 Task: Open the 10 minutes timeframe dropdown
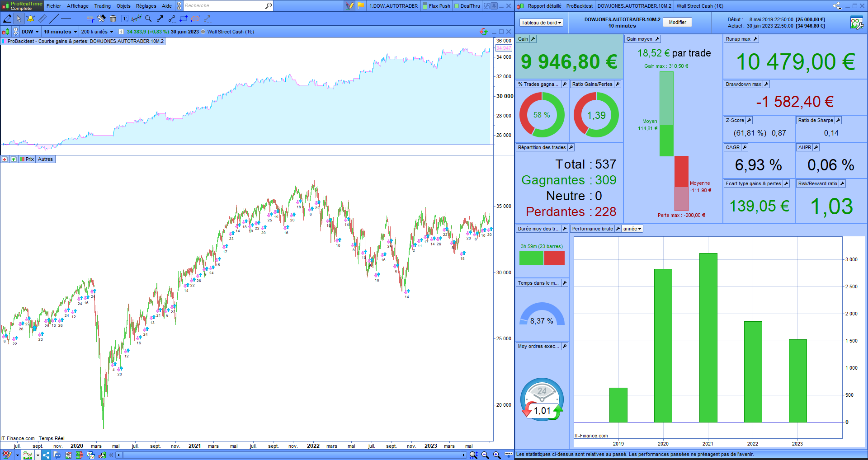click(x=60, y=32)
